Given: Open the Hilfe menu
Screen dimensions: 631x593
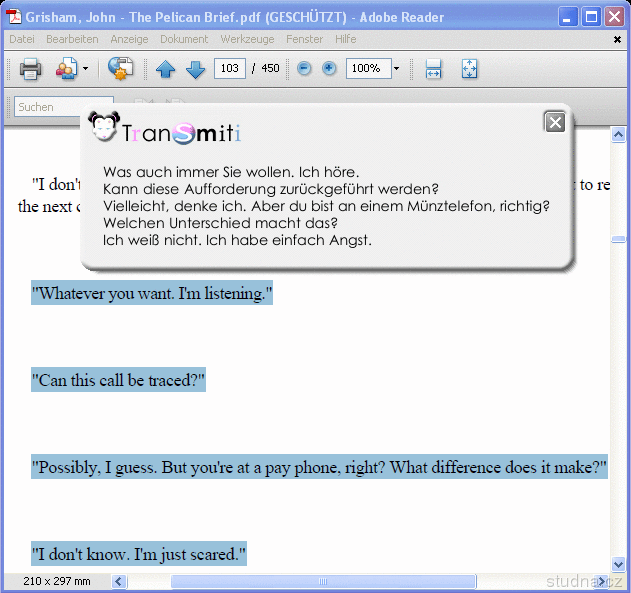Looking at the screenshot, I should coord(345,39).
